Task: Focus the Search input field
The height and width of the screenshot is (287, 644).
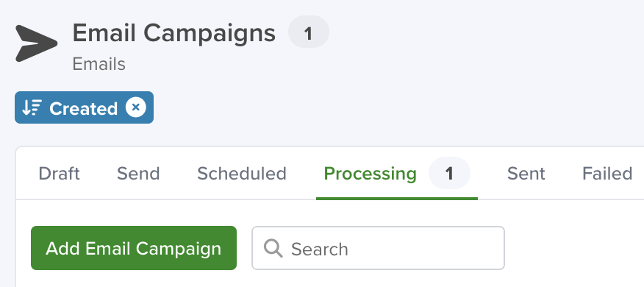Action: click(x=378, y=248)
